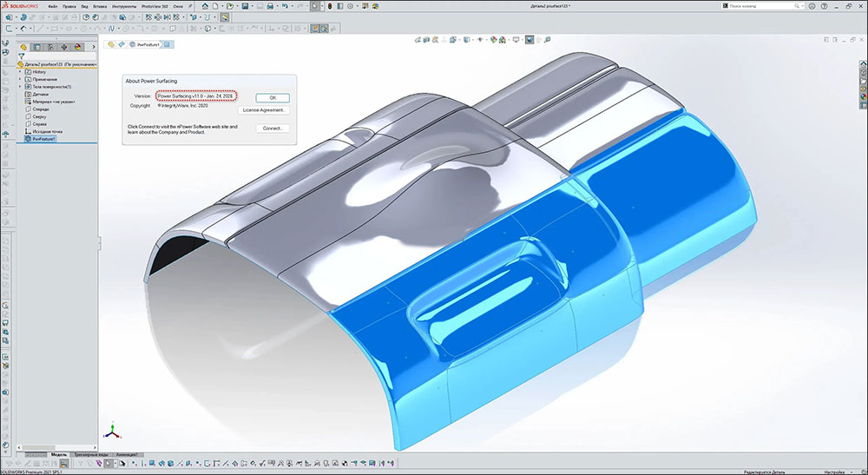Expand the Примечания tree node
868x475 pixels.
pyautogui.click(x=21, y=79)
